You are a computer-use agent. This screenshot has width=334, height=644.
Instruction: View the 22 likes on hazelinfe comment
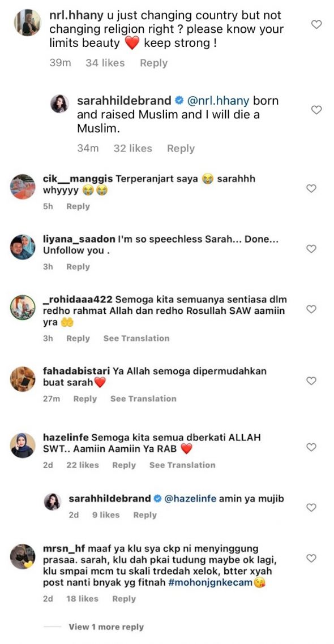(83, 465)
